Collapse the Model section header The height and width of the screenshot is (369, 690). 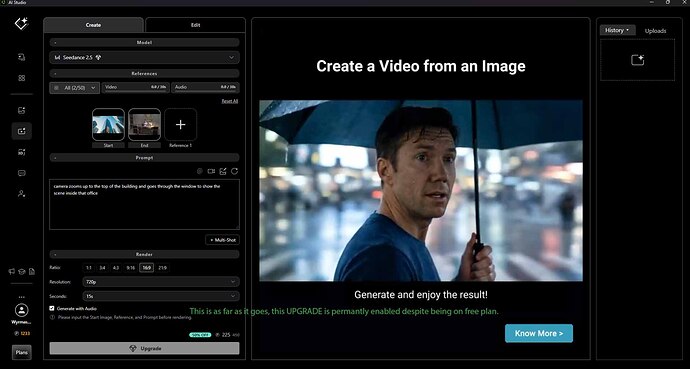tap(144, 43)
